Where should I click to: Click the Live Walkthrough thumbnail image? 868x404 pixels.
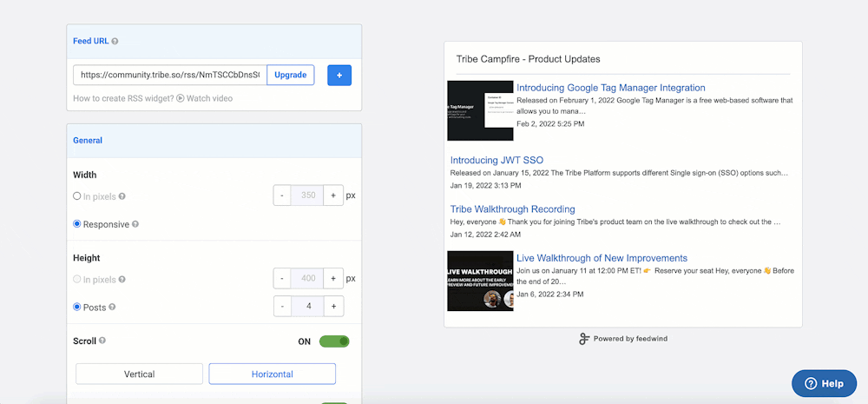coord(480,281)
